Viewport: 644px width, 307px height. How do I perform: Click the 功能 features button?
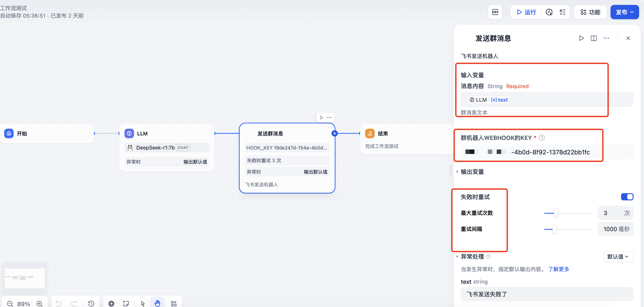[x=590, y=12]
